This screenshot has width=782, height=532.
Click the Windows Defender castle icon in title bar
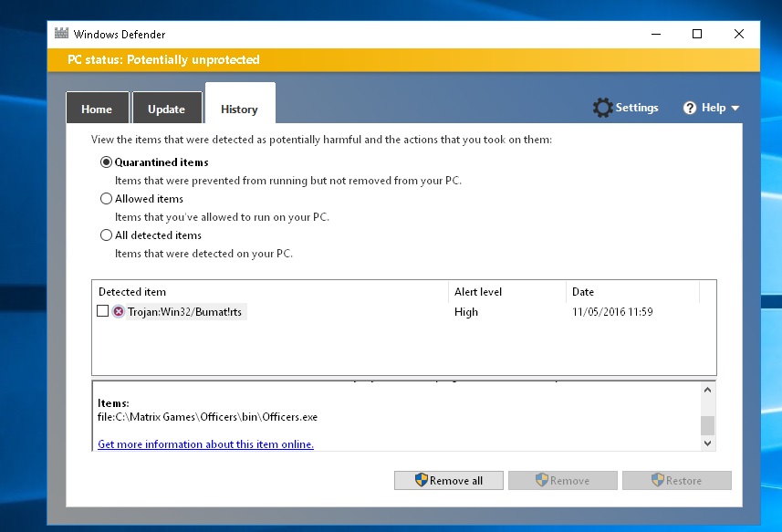coord(61,34)
